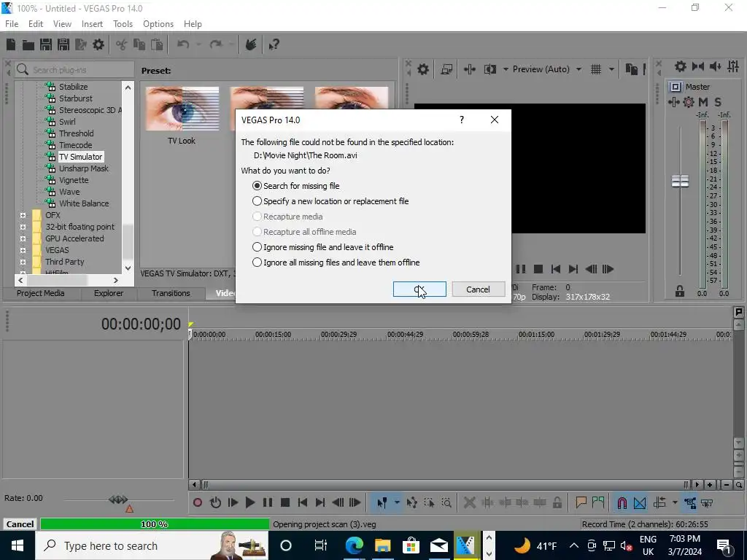
Task: Click the Split Screen View icon
Action: pos(489,69)
